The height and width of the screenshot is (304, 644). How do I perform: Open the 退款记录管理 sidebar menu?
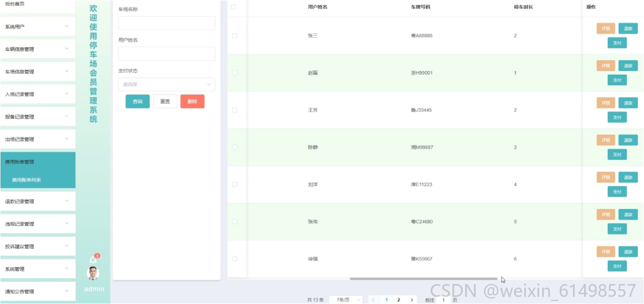38,201
